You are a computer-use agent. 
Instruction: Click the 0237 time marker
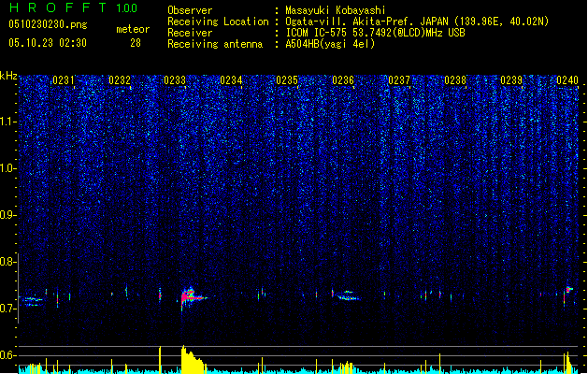click(399, 80)
